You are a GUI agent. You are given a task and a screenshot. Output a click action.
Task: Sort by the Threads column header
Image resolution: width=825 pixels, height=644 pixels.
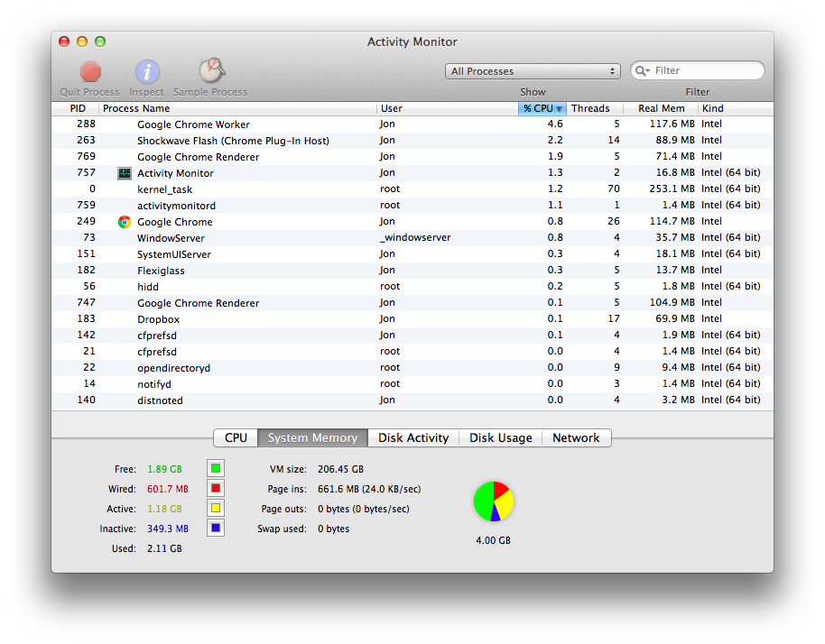595,108
